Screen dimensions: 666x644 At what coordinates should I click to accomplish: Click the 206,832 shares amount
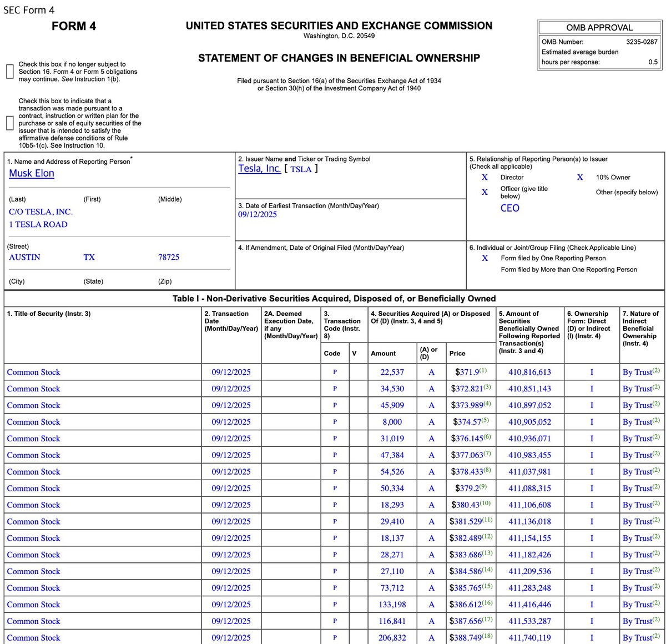(392, 638)
